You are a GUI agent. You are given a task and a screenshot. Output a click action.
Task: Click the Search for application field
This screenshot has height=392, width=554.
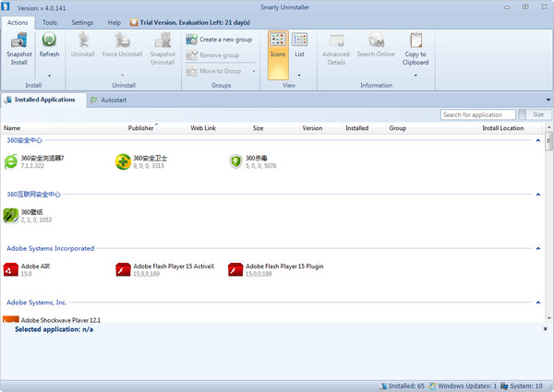click(477, 114)
